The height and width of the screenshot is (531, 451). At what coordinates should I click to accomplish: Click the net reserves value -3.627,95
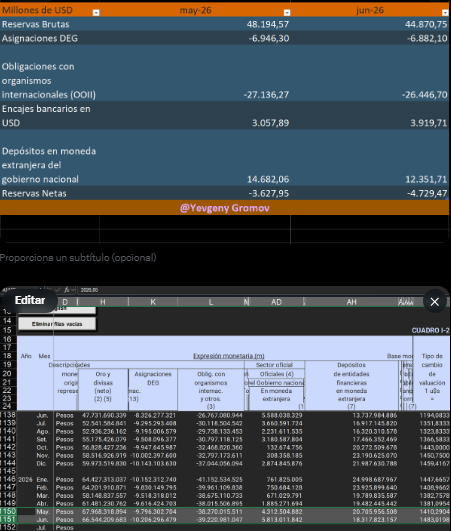(269, 193)
